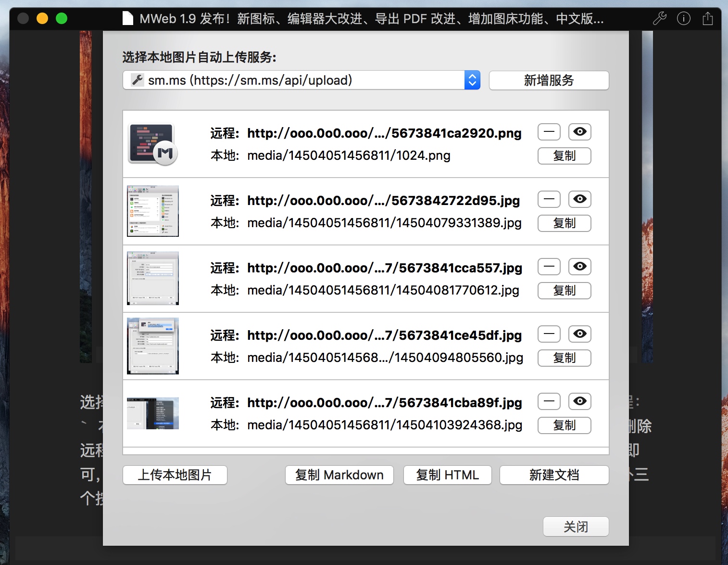Remove the 5673842722d95.jpg entry with minus button

549,199
